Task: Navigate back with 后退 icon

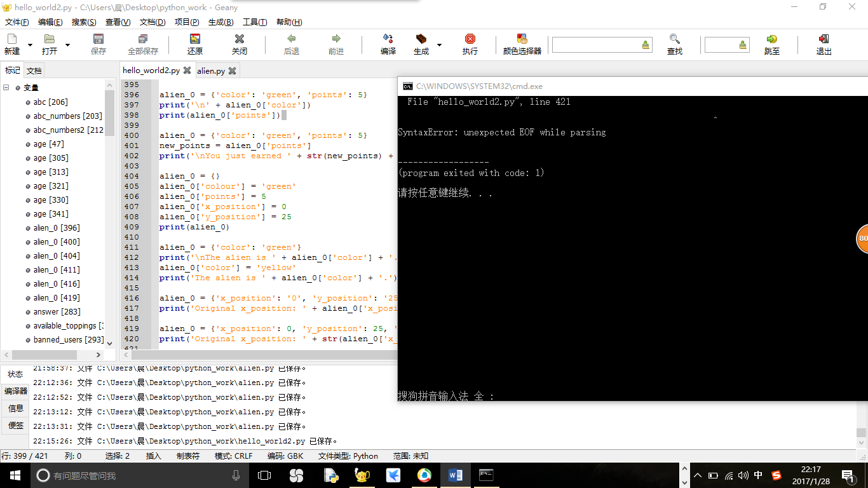Action: point(292,44)
